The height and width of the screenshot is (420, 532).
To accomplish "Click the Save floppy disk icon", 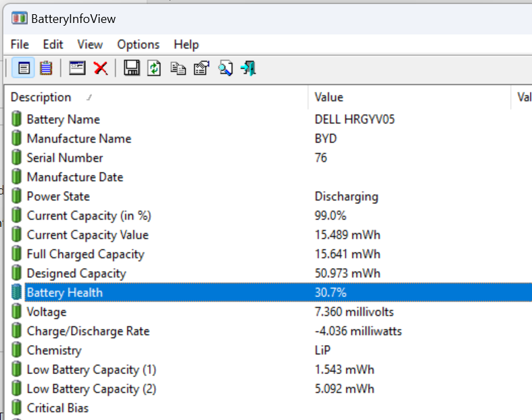I will [132, 68].
